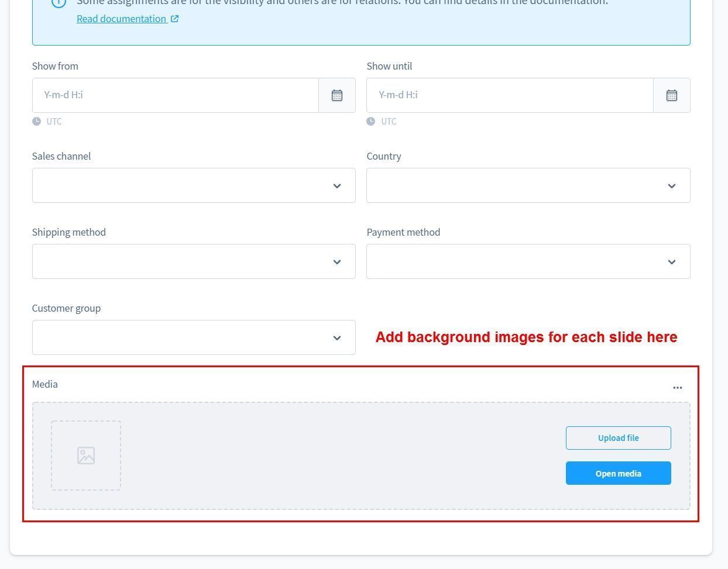Viewport: 728px width, 569px height.
Task: Click external link icon beside Read documentation
Action: pos(174,19)
